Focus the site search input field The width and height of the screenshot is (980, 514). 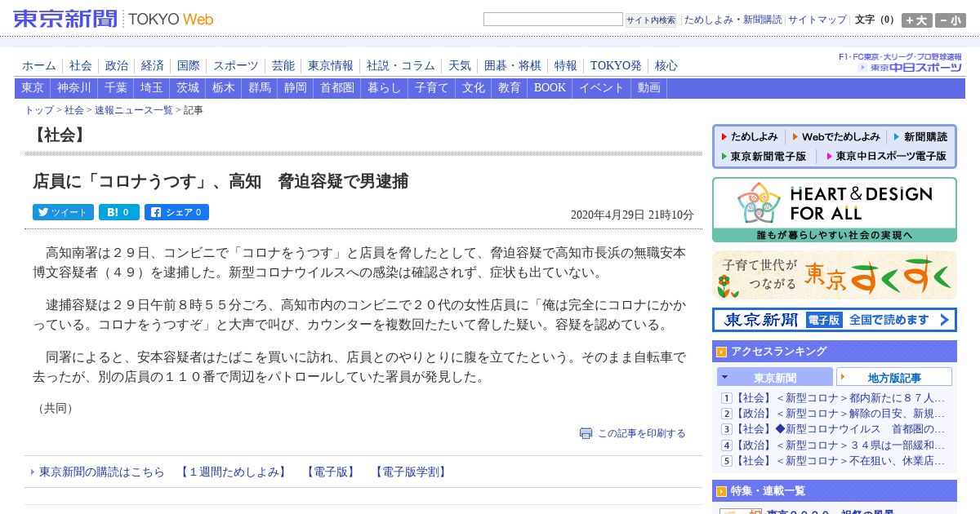click(x=553, y=20)
